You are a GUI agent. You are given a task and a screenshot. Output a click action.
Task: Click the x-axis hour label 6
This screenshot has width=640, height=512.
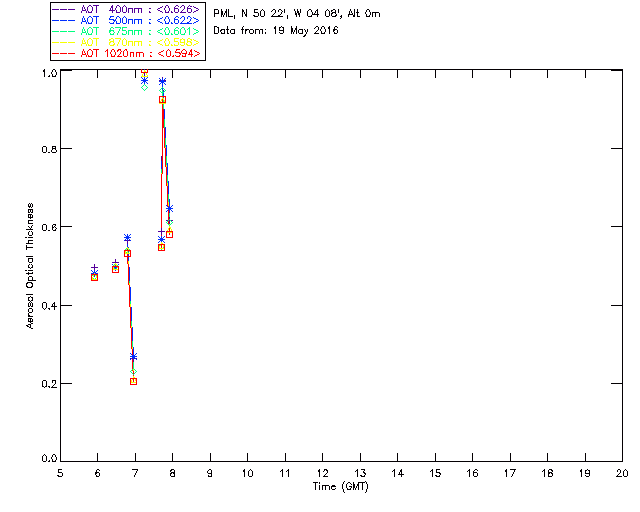pos(98,473)
